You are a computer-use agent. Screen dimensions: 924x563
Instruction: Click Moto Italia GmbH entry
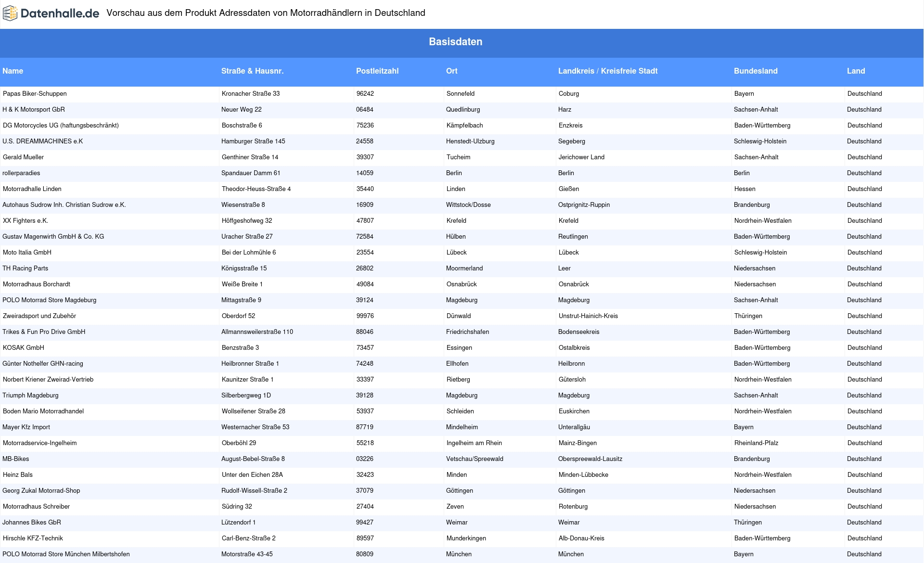pyautogui.click(x=27, y=253)
